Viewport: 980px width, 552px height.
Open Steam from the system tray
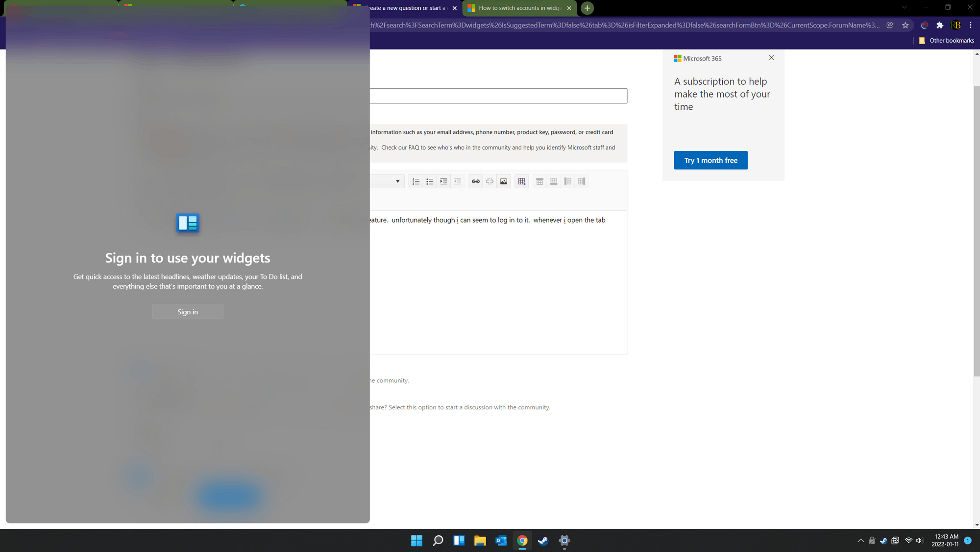point(883,541)
